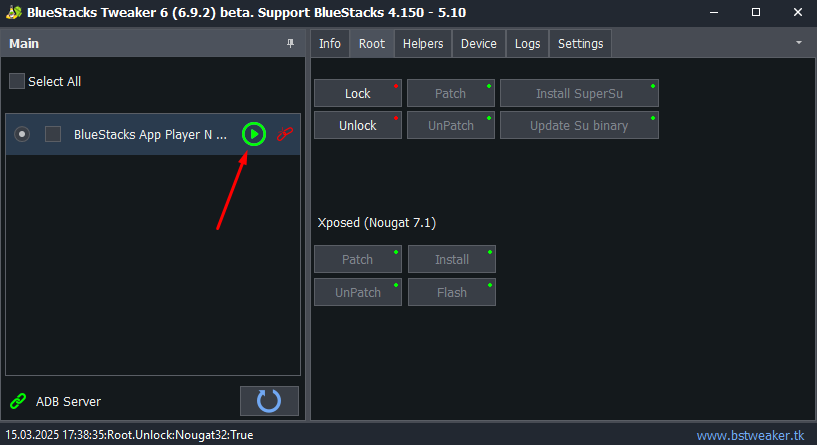Visit the www.bstweaker.tk link
Screen dimensions: 817x445
tap(750, 435)
